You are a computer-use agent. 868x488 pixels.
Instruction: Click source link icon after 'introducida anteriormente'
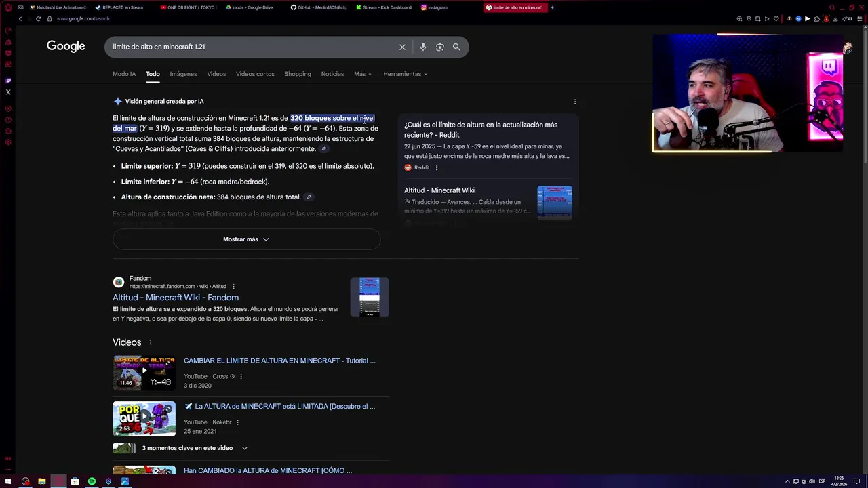323,149
